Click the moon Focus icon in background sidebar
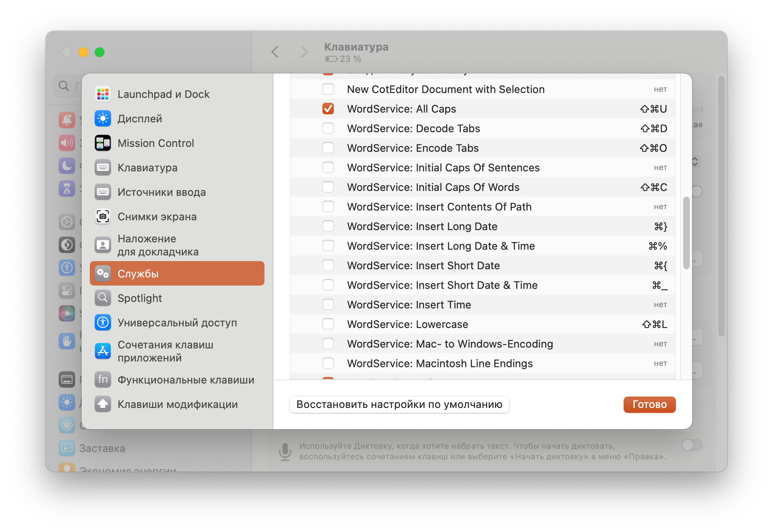773x532 pixels. click(x=67, y=166)
